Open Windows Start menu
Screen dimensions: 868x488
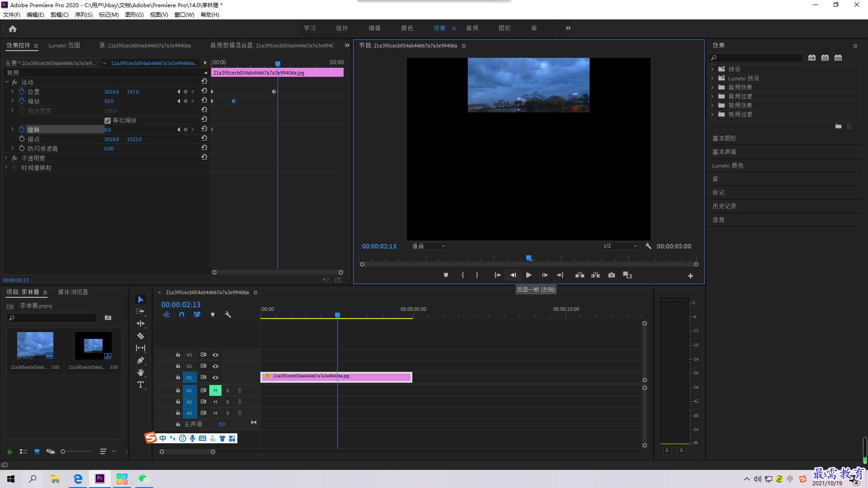point(11,479)
